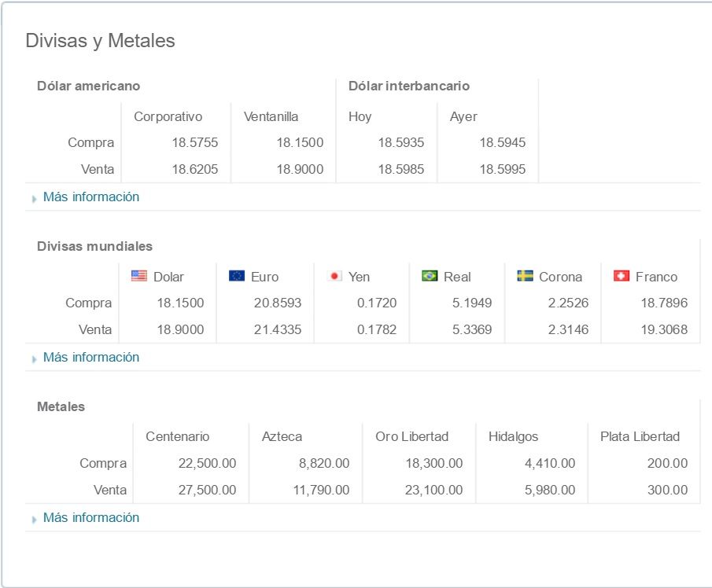Click the Brazil flag icon next to Real
The image size is (712, 588).
[x=430, y=276]
